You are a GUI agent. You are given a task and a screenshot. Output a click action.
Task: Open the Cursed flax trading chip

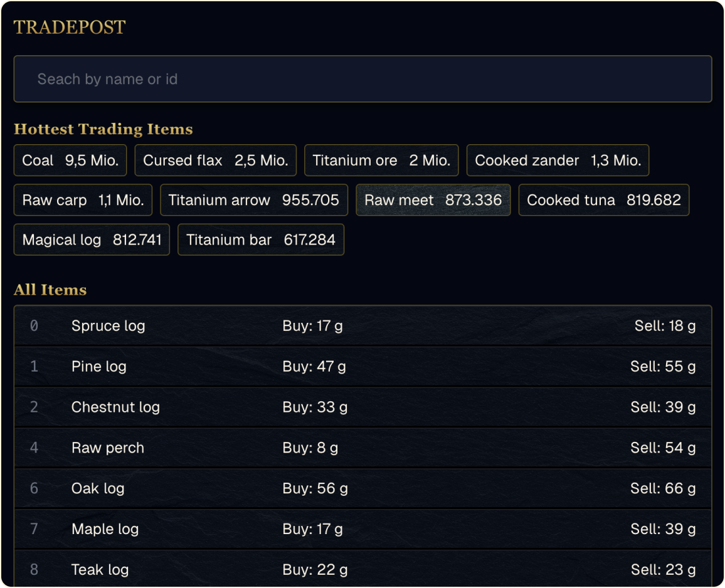[x=215, y=160]
